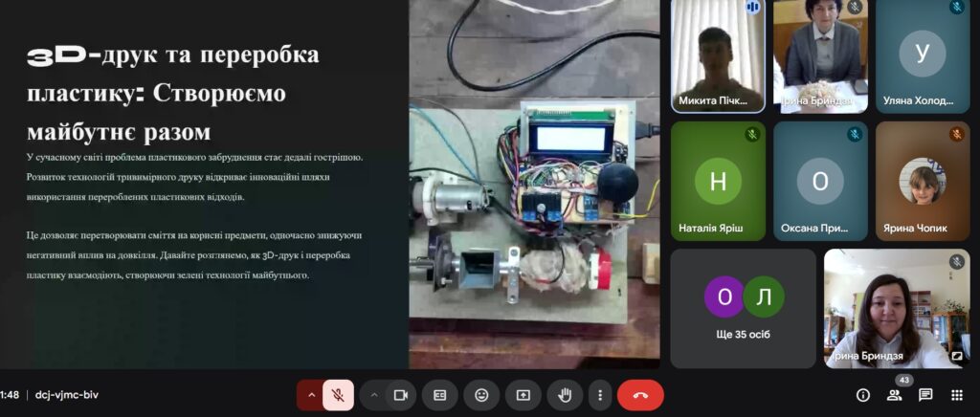
Task: Open the 'Ще 35 осіб' tile
Action: coord(744,308)
